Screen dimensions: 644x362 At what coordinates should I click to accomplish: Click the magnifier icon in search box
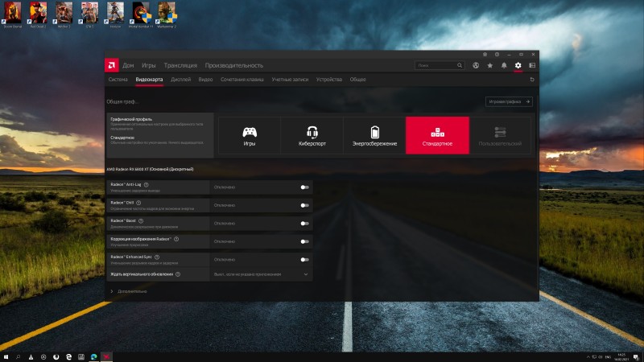click(x=460, y=65)
